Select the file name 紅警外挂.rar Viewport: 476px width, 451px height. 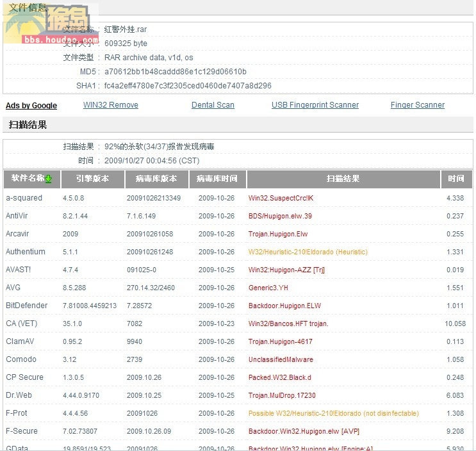pyautogui.click(x=126, y=29)
